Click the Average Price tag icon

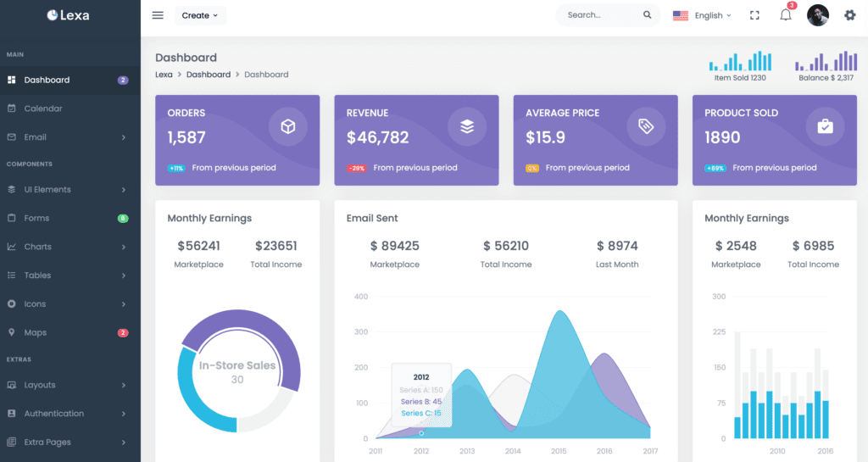pyautogui.click(x=646, y=126)
